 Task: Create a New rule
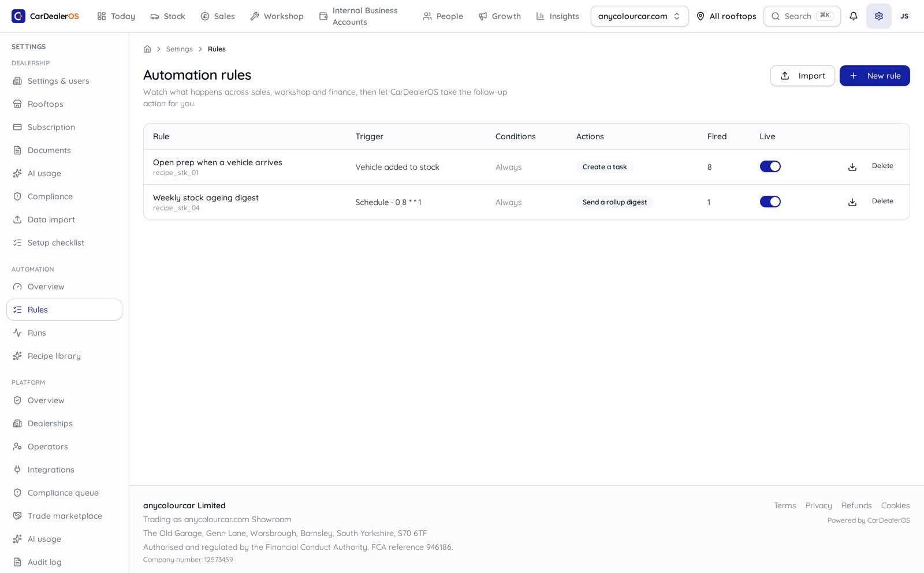pos(875,76)
